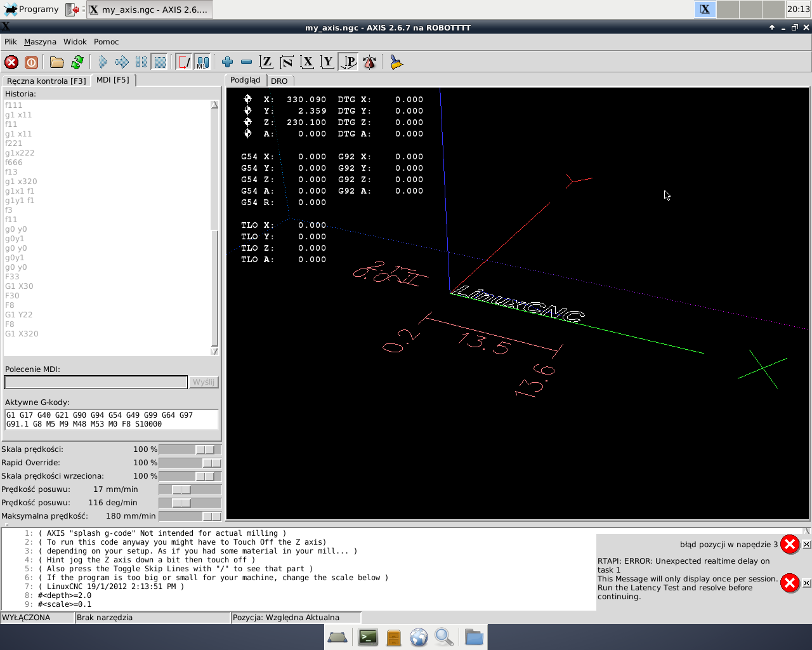Switch to Y view preset
812x650 pixels.
[x=327, y=62]
